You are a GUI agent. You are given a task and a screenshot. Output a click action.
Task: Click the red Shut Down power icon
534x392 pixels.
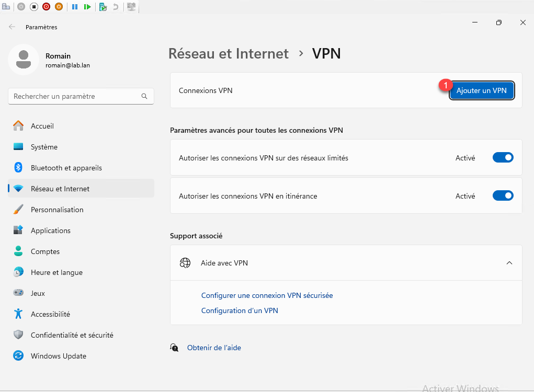(46, 7)
